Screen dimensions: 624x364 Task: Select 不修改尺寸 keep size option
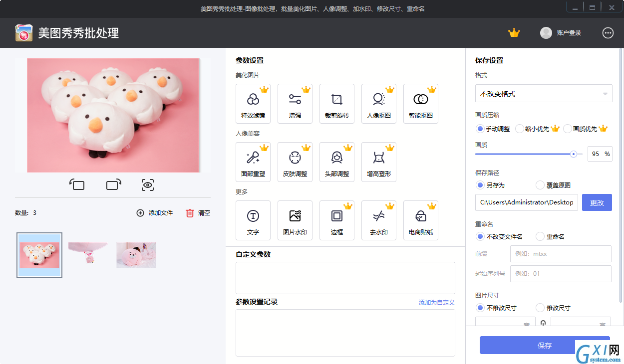[497, 308]
